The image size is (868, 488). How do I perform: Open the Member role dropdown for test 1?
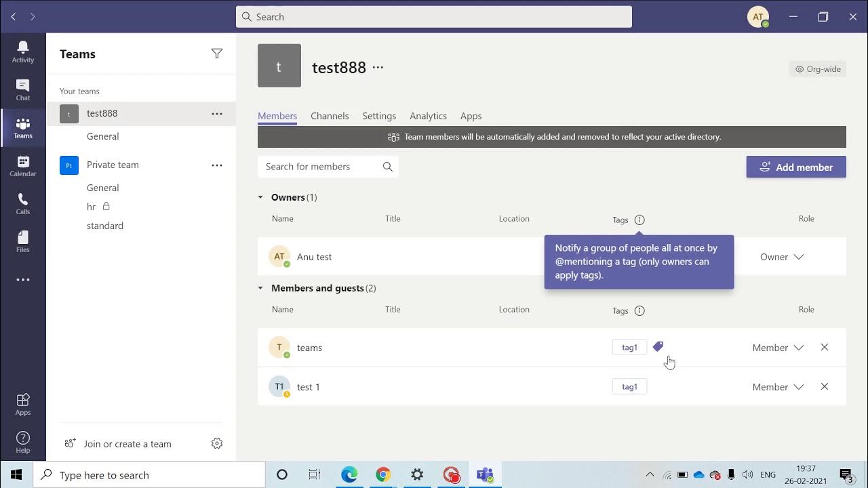coord(778,387)
